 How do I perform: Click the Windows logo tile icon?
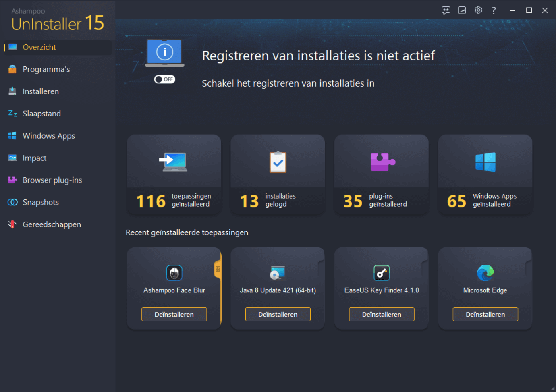click(x=485, y=162)
